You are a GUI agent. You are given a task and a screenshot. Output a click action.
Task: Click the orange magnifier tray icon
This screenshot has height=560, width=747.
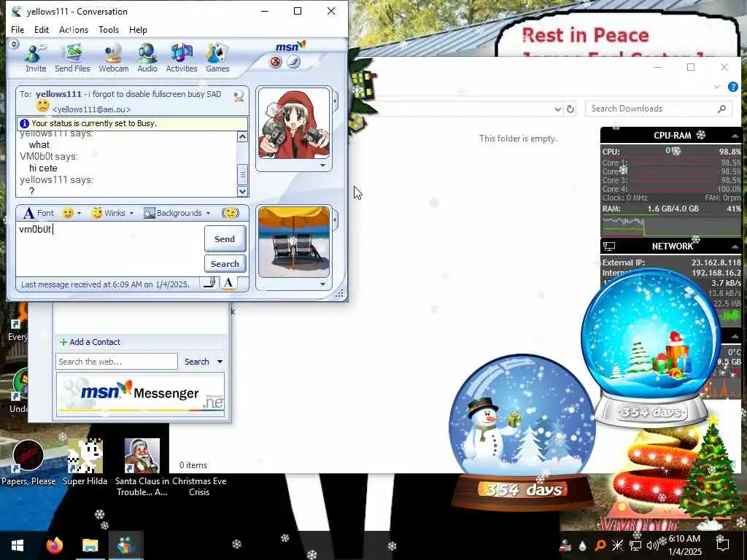click(x=600, y=545)
